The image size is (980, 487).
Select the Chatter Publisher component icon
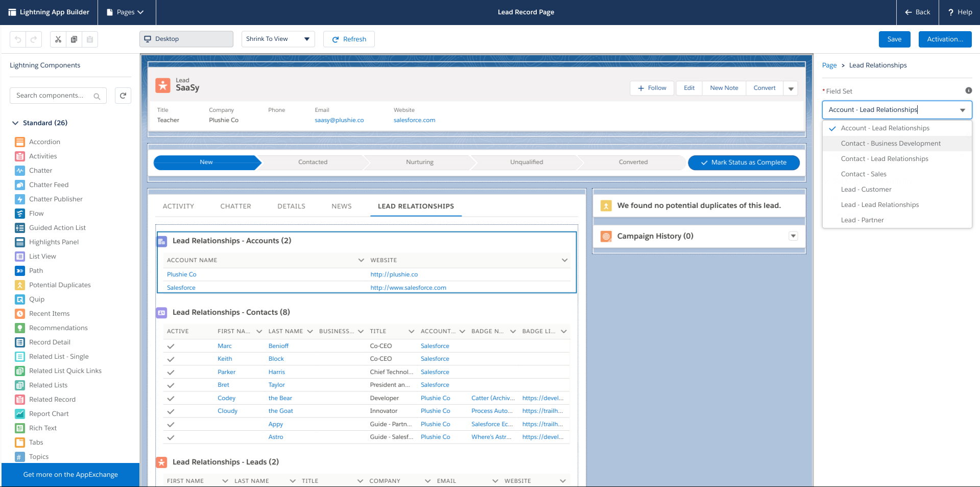pos(20,199)
